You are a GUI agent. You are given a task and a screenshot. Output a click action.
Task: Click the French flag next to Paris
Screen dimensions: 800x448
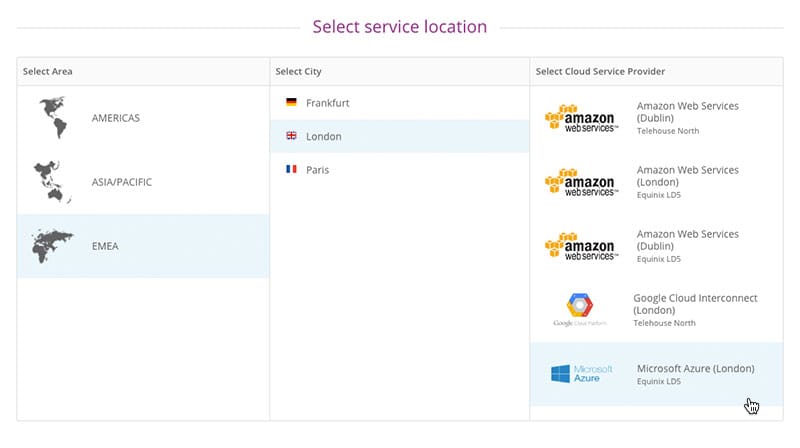point(291,169)
